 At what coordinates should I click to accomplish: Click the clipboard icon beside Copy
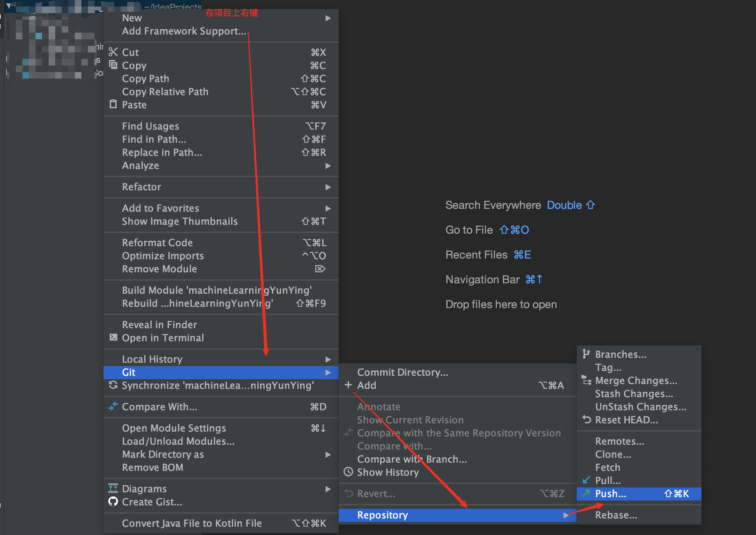click(x=113, y=65)
